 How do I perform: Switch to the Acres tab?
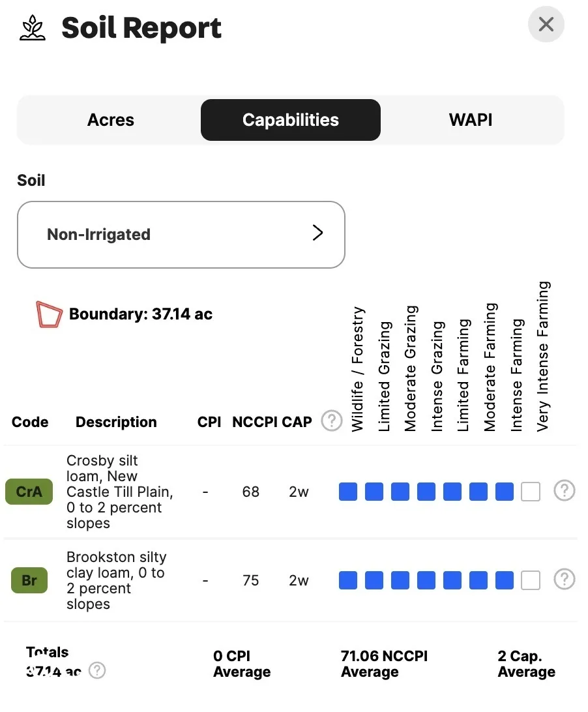[x=111, y=120]
